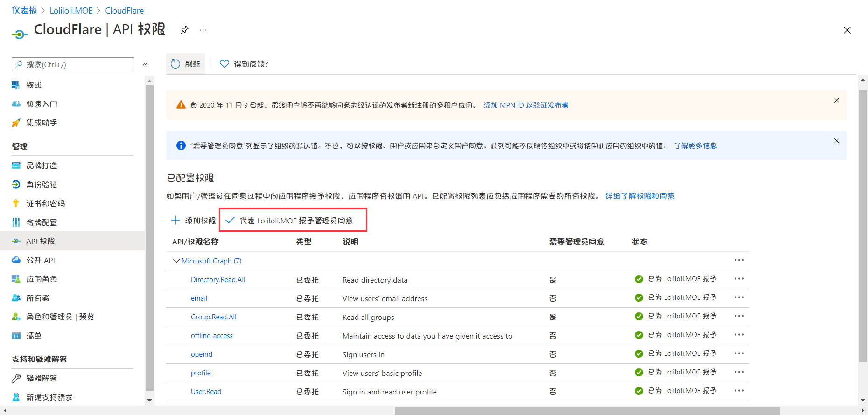Click the CloudFlare app logo icon
The width and height of the screenshot is (868, 415).
pos(20,34)
